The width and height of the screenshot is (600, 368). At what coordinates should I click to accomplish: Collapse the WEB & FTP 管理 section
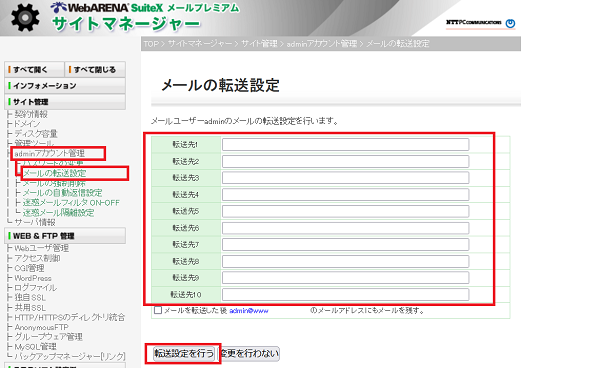pos(65,236)
